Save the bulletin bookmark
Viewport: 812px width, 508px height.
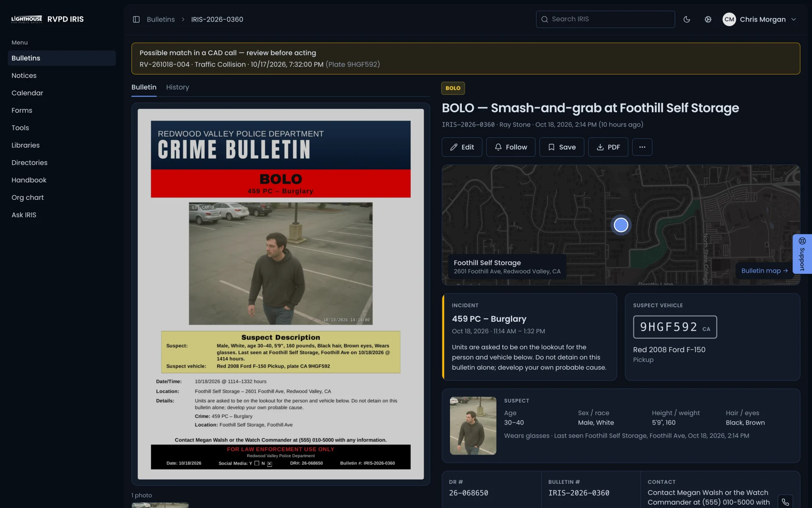(x=562, y=147)
